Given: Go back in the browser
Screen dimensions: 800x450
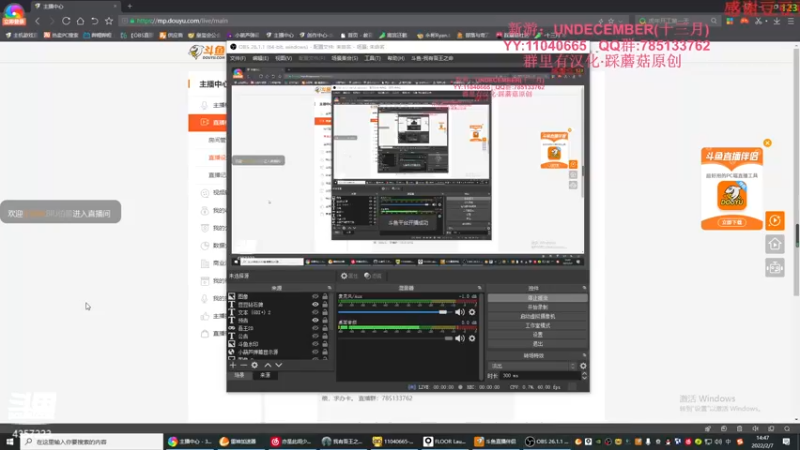Looking at the screenshot, I should [37, 21].
